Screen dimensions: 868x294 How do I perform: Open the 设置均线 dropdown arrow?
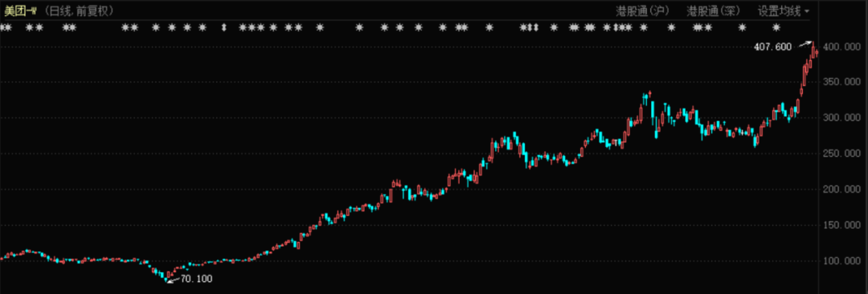(x=807, y=11)
